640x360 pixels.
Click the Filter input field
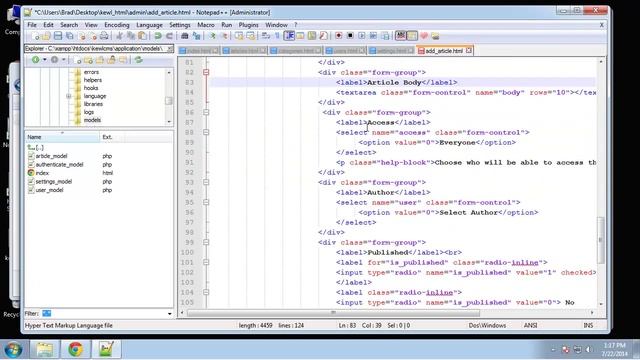coord(103,313)
